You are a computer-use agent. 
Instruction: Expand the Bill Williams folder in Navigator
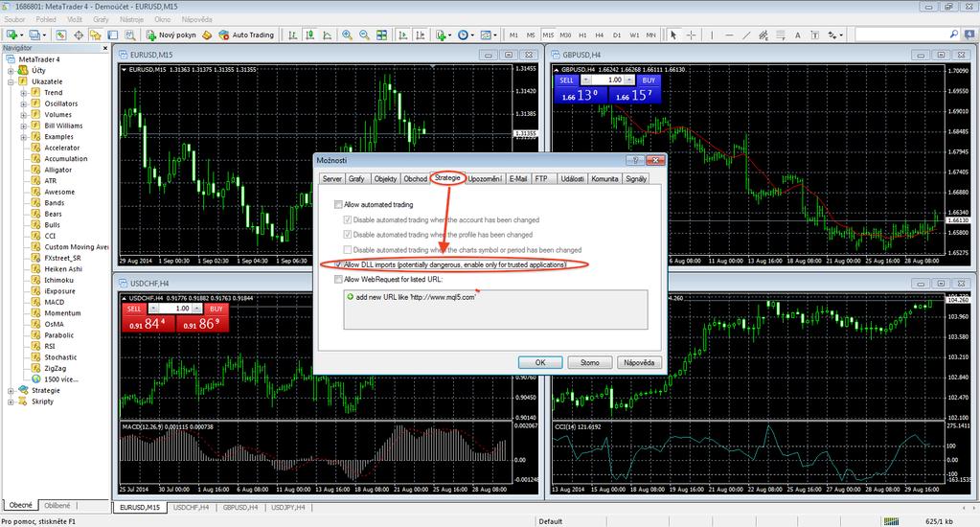pos(23,126)
